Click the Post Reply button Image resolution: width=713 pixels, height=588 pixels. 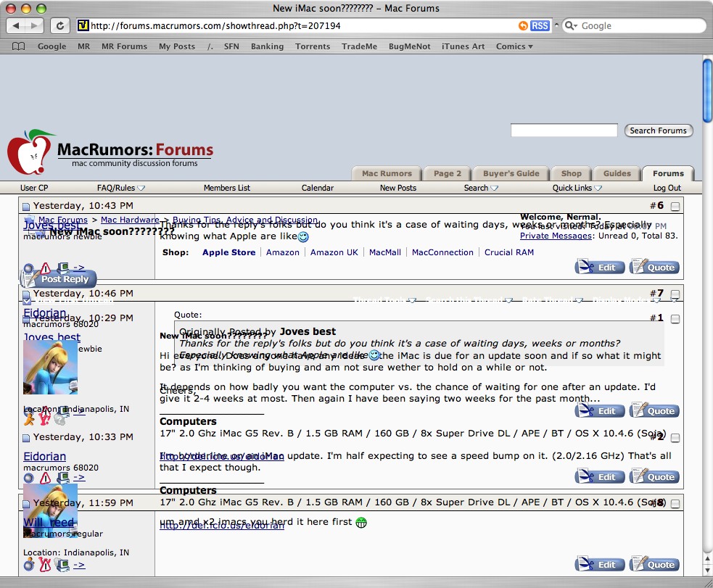58,278
